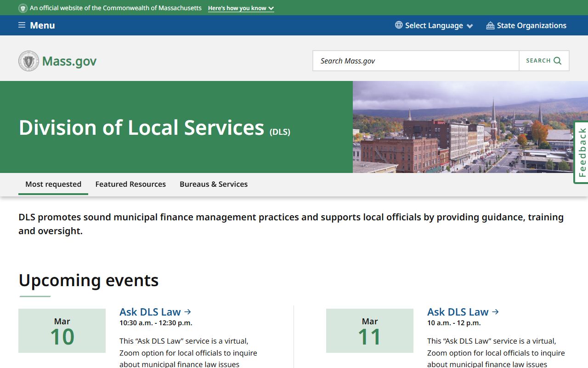Focus the Search Mass.gov input field
588x368 pixels.
(416, 61)
